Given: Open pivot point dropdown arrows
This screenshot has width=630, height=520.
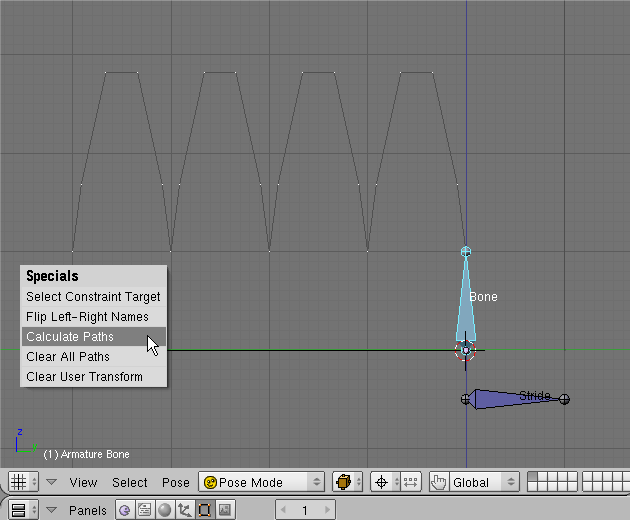Looking at the screenshot, I should click(x=397, y=481).
